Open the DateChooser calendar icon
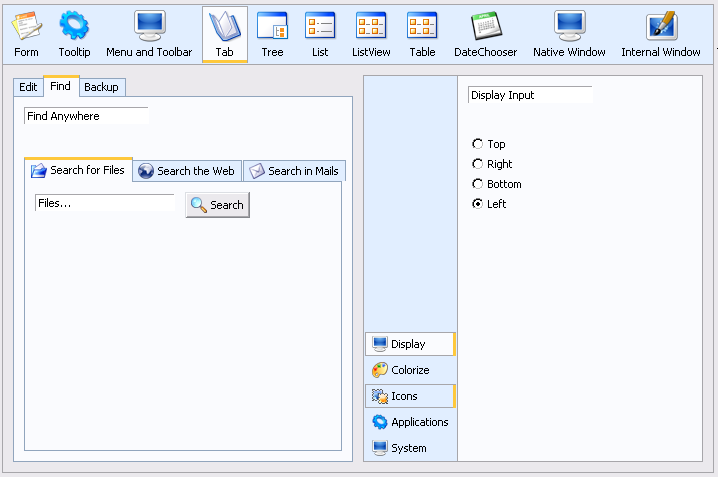 tap(486, 26)
